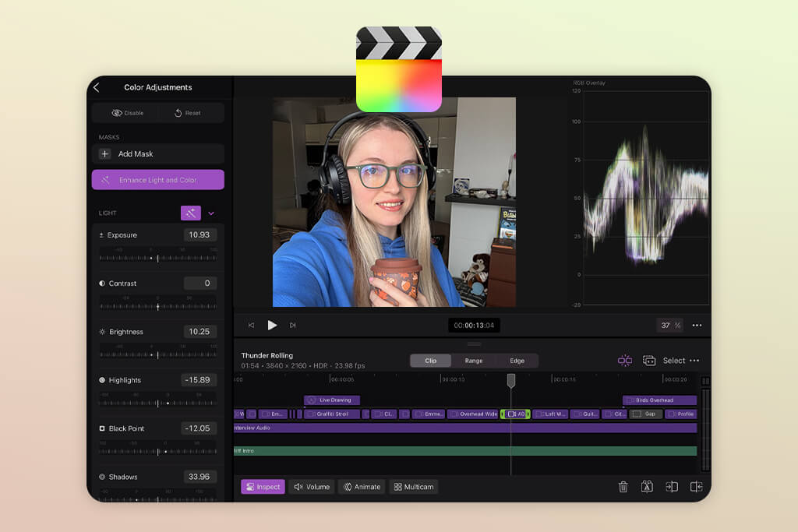This screenshot has height=532, width=798.
Task: Adjust the Contrast slider
Action: (157, 306)
